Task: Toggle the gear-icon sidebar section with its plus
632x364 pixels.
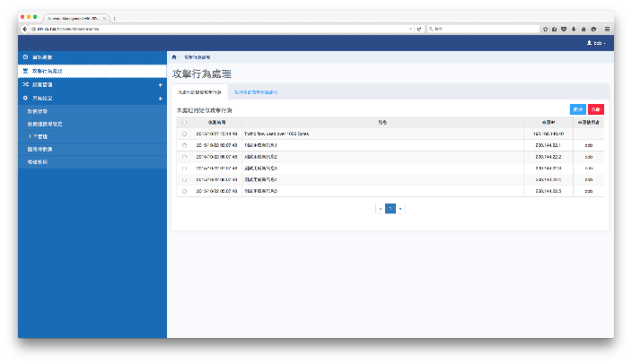Action: coord(161,99)
